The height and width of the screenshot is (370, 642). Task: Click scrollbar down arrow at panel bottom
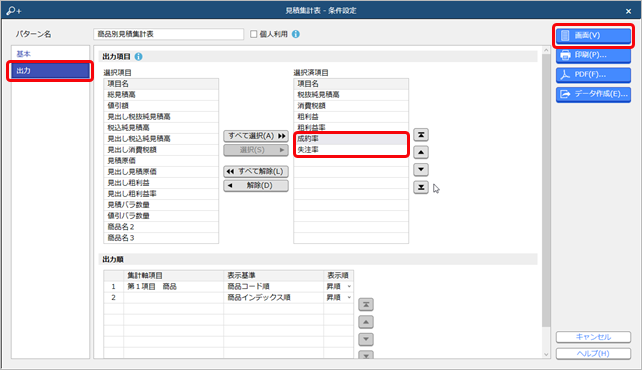(x=546, y=354)
